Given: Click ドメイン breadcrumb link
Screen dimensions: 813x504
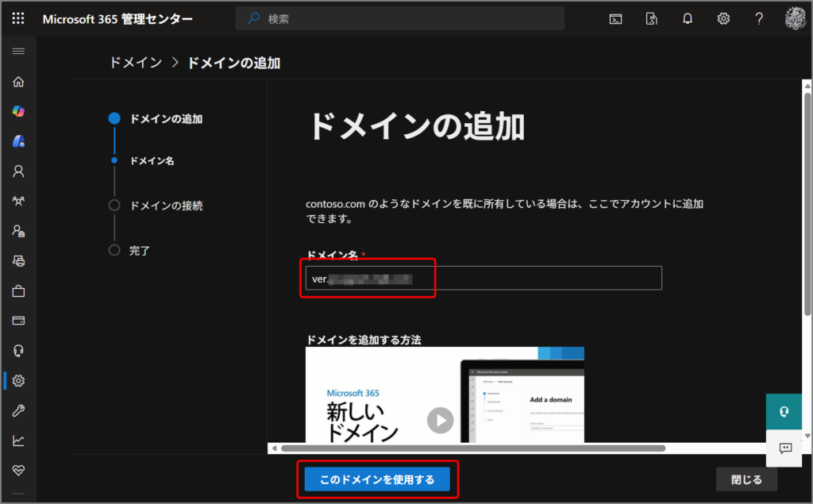Looking at the screenshot, I should [x=136, y=63].
